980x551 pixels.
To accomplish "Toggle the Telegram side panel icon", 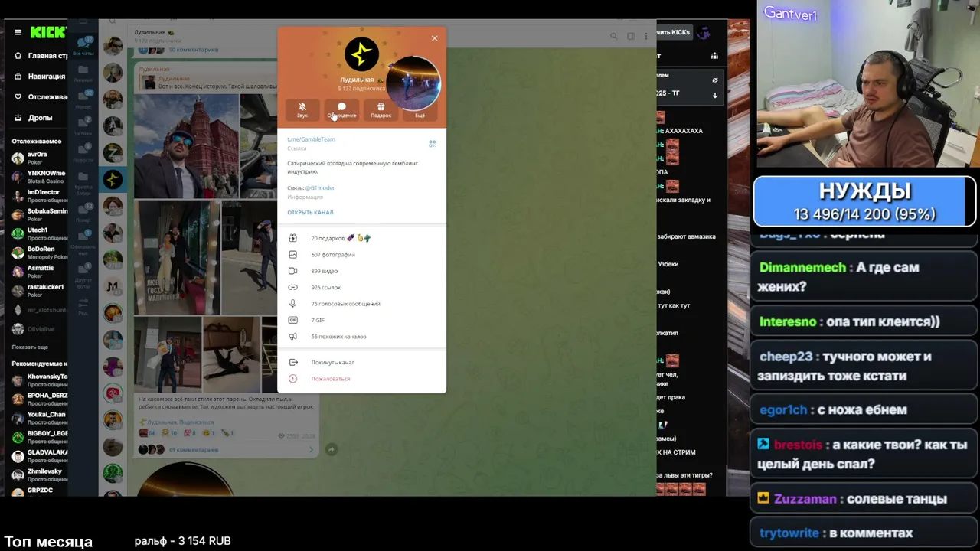I will (x=631, y=36).
